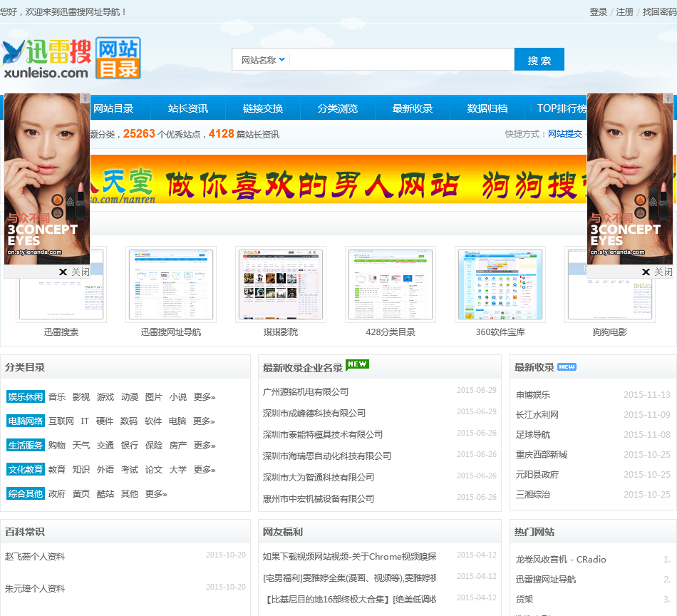Open the 428分类目录 site thumbnail
This screenshot has width=677, height=616.
(391, 284)
